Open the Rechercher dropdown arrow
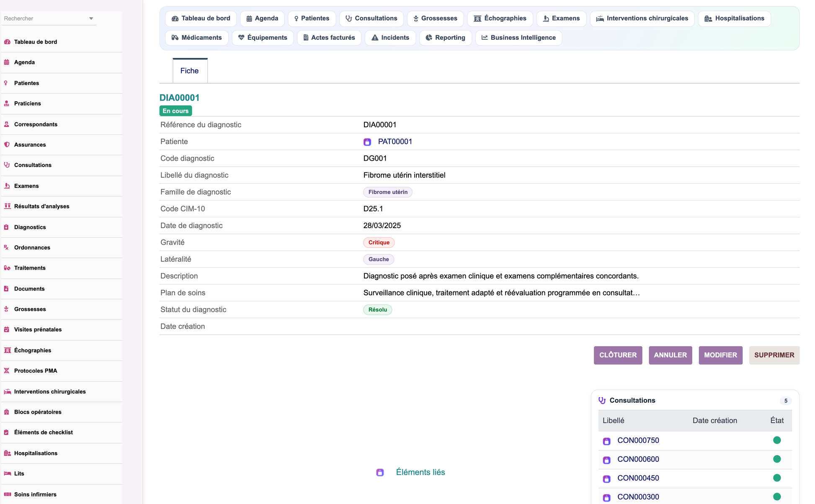 [x=91, y=18]
